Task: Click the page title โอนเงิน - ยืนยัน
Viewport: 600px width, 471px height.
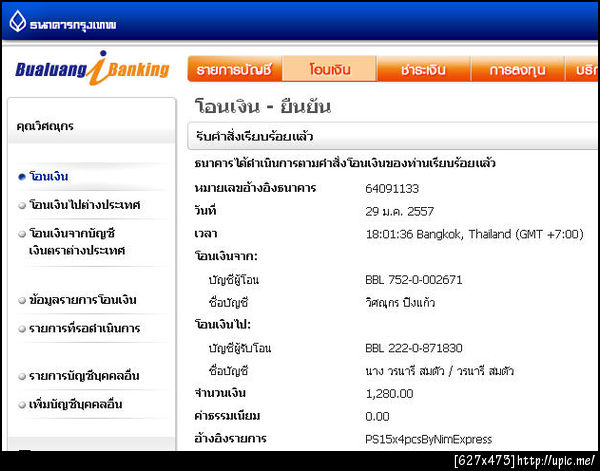Action: click(262, 106)
